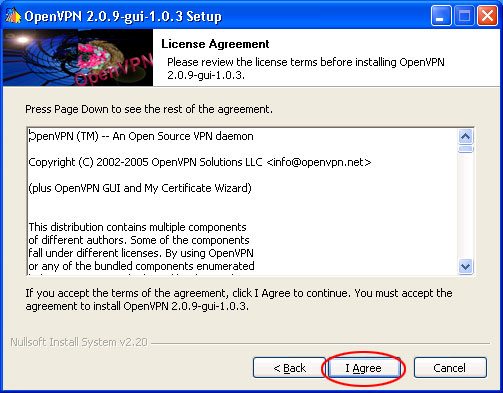Click the license scrollbar down arrow
This screenshot has width=503, height=393.
coord(465,267)
